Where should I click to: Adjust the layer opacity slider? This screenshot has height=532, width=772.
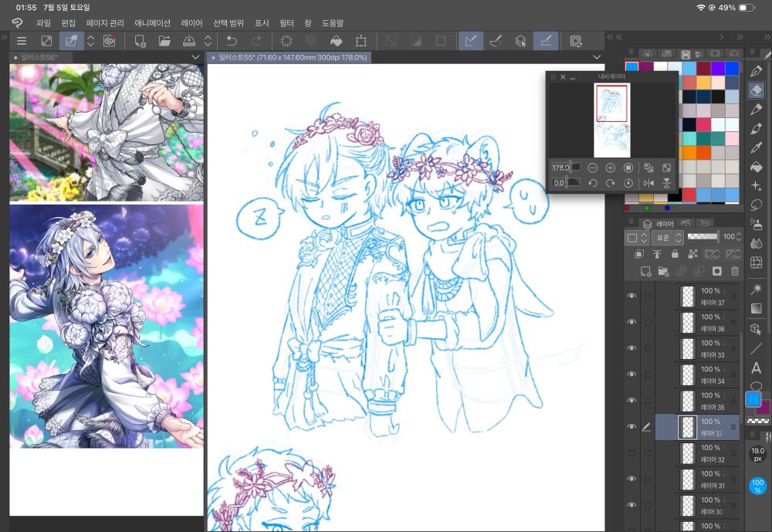(703, 237)
